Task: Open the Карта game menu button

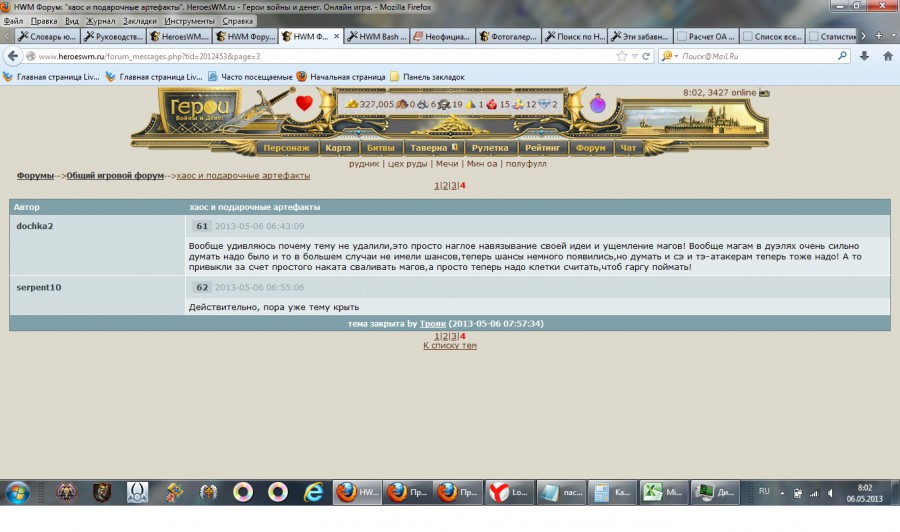Action: point(338,147)
